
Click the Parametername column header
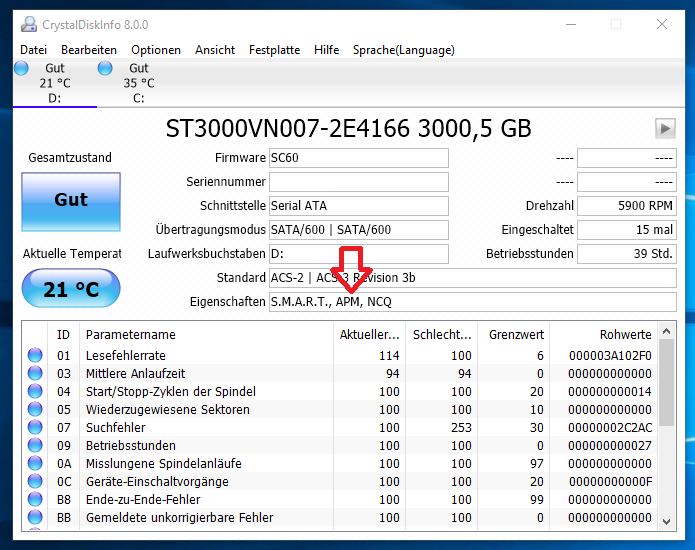pos(207,335)
